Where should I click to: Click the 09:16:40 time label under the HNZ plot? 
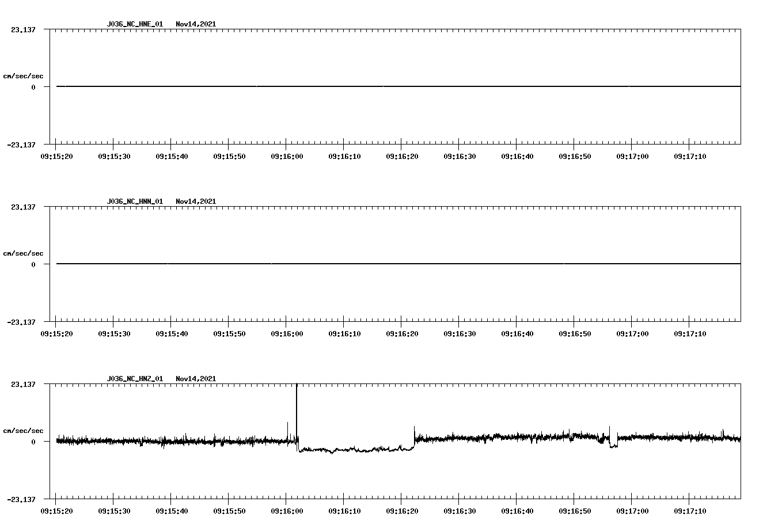click(517, 511)
